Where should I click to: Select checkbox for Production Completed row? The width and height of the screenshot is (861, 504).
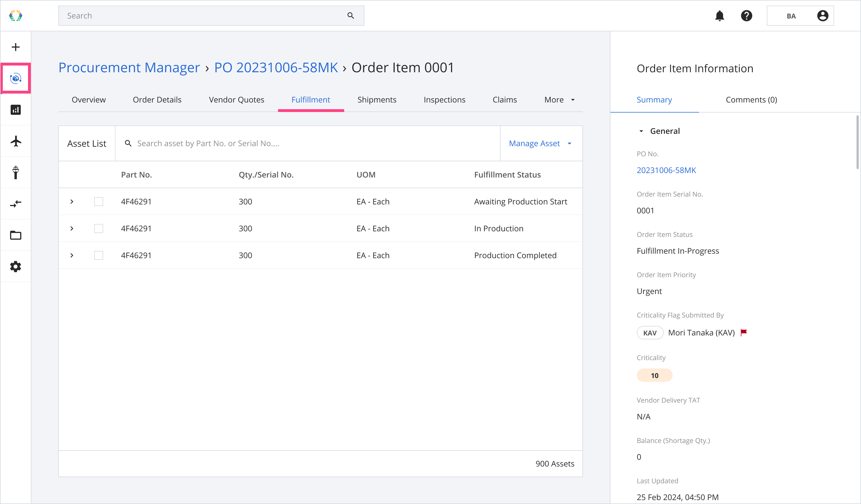(99, 256)
